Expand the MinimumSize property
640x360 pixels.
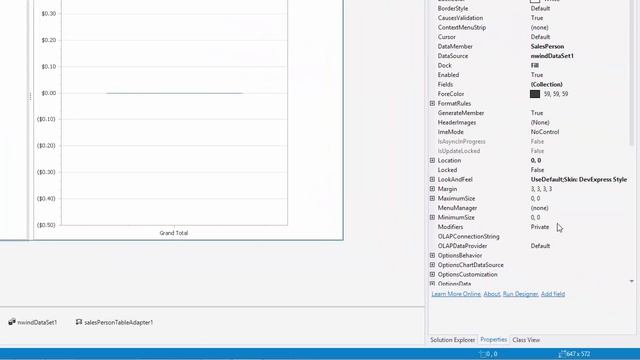coord(432,218)
